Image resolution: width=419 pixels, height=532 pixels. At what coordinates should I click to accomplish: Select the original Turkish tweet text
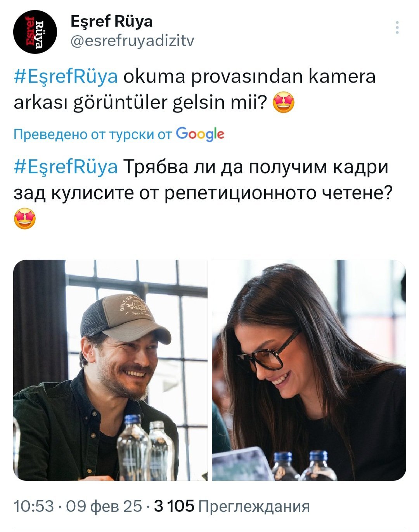click(x=195, y=90)
